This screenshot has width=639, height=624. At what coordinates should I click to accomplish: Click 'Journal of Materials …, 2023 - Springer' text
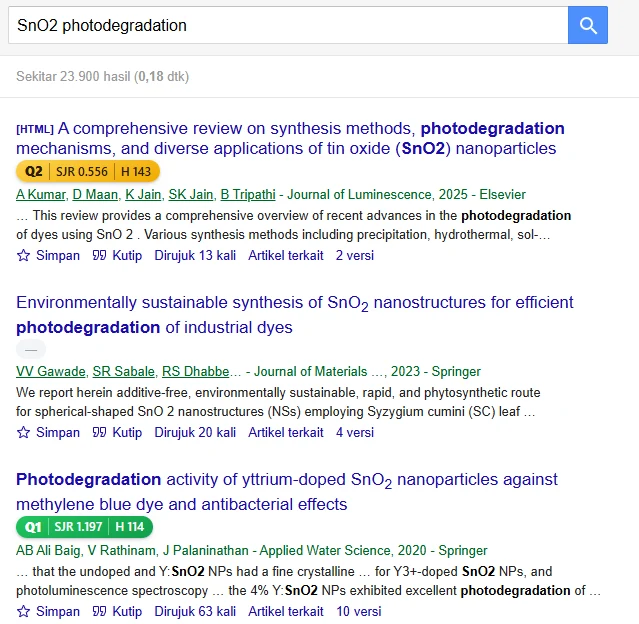(x=367, y=371)
